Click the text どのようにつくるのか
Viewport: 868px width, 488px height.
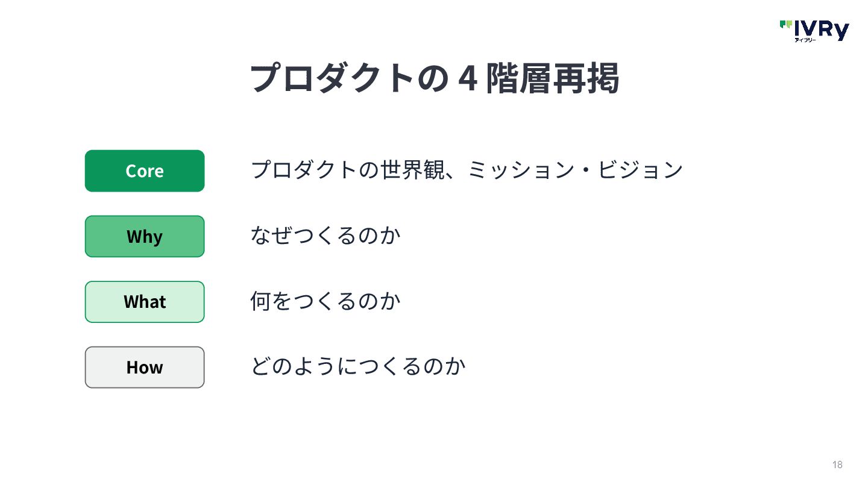tap(358, 366)
